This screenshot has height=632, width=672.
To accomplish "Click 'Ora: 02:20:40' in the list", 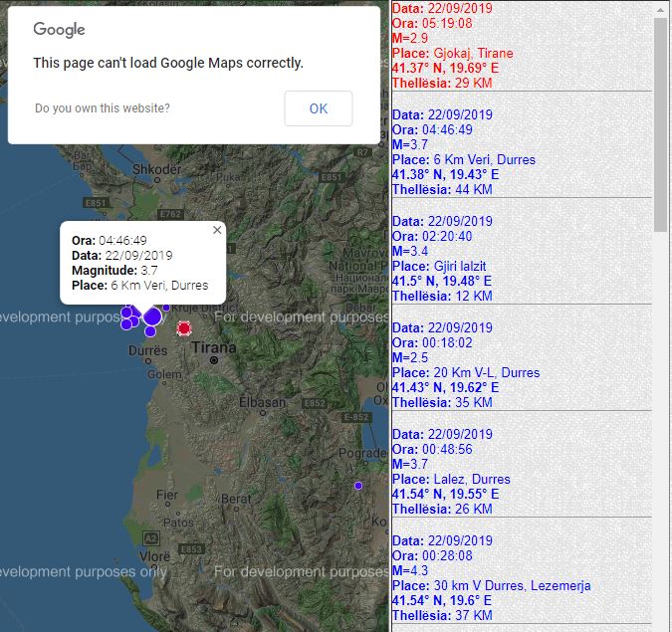I will 432,236.
